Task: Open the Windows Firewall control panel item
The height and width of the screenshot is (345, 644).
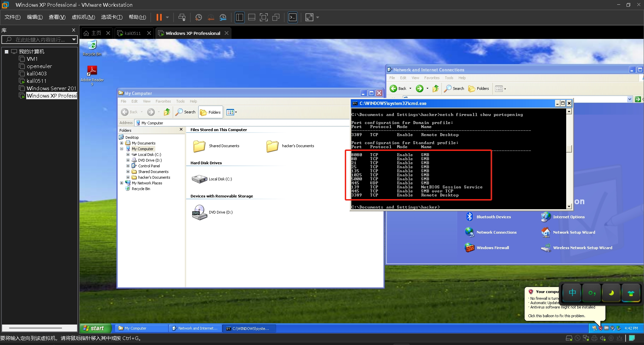Action: click(x=487, y=248)
